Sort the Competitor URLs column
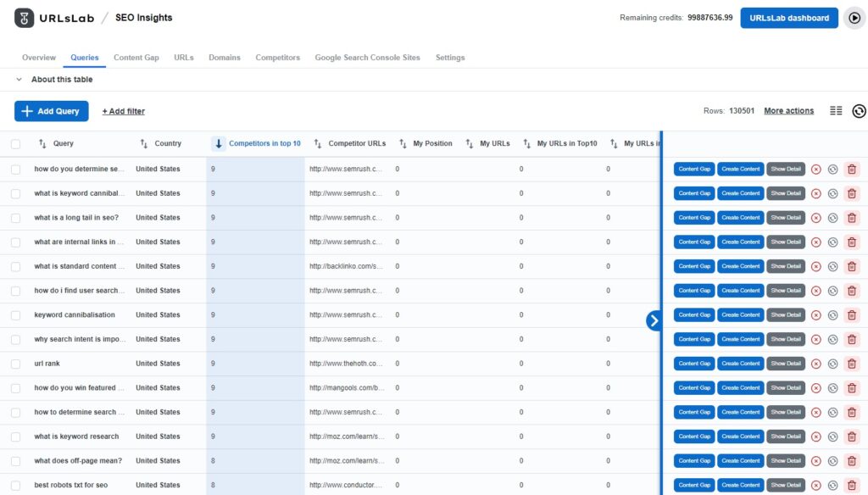The width and height of the screenshot is (868, 495). pyautogui.click(x=318, y=143)
